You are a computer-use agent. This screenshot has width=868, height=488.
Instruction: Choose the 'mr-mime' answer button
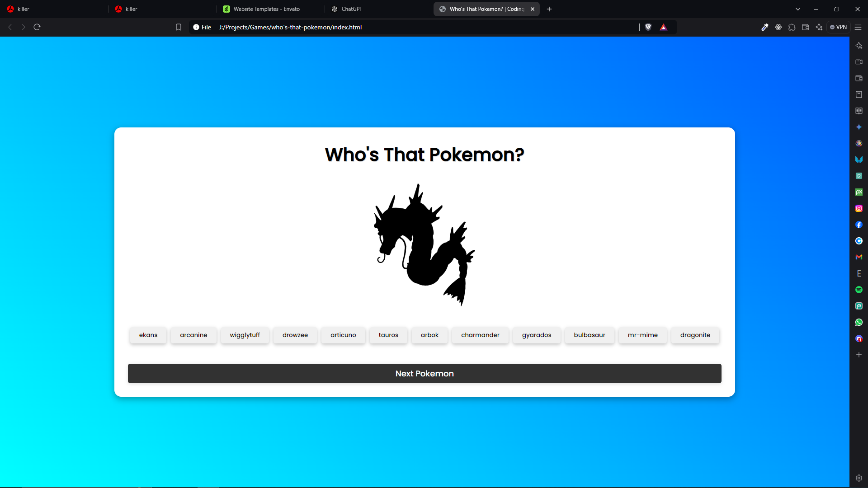click(x=643, y=335)
